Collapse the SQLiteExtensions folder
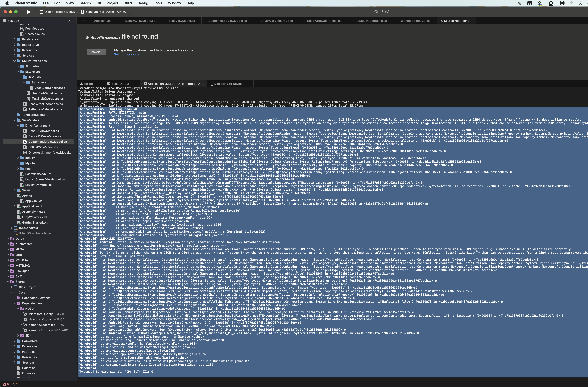Screen dimensions: 588x387 pos(15,61)
